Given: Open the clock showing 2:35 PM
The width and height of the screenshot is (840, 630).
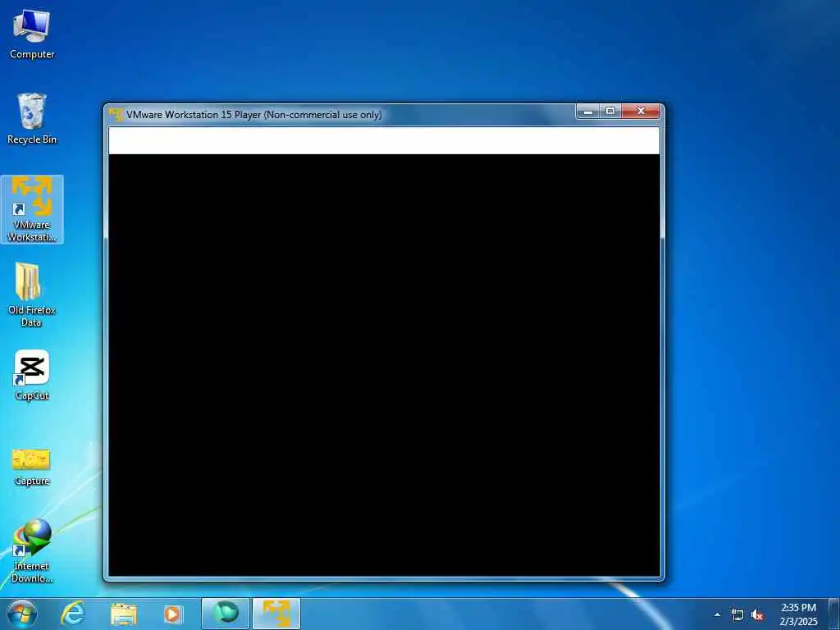Looking at the screenshot, I should [x=799, y=614].
